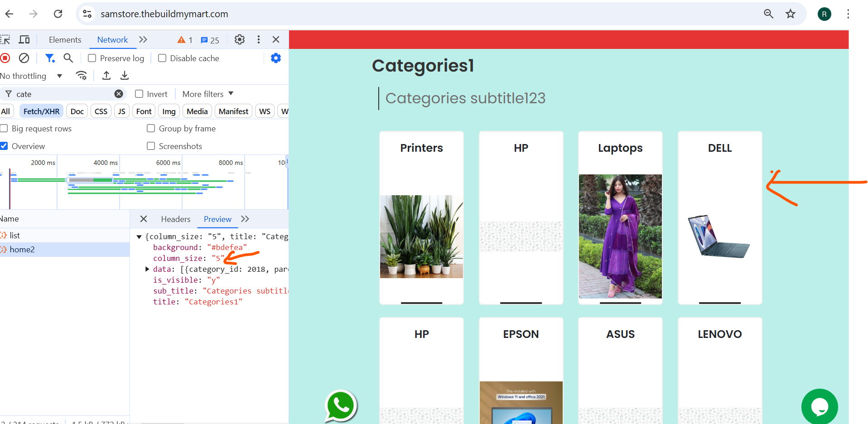
Task: Focus the network filter text field
Action: tap(63, 94)
